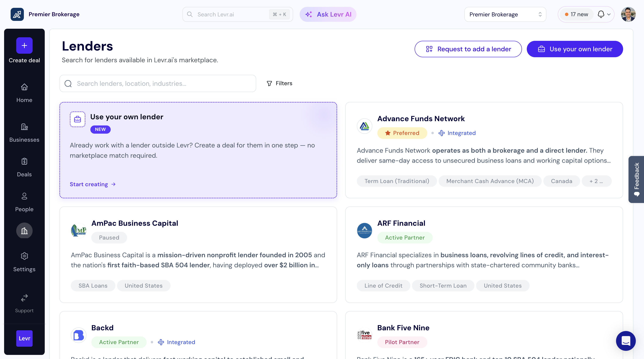This screenshot has width=644, height=359.
Task: Click the briefcase icon on own-lender card
Action: 78,119
